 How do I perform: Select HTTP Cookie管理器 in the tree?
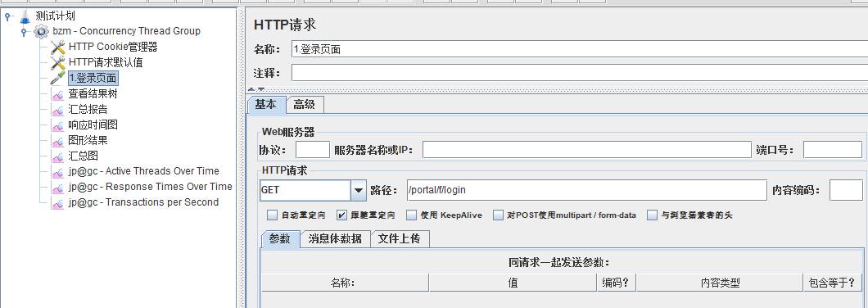click(x=114, y=47)
